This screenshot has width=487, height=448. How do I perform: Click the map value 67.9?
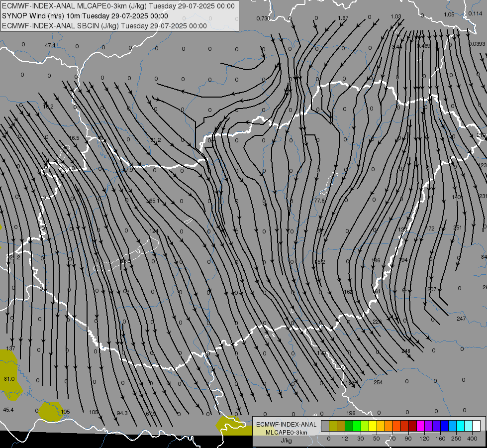151,414
